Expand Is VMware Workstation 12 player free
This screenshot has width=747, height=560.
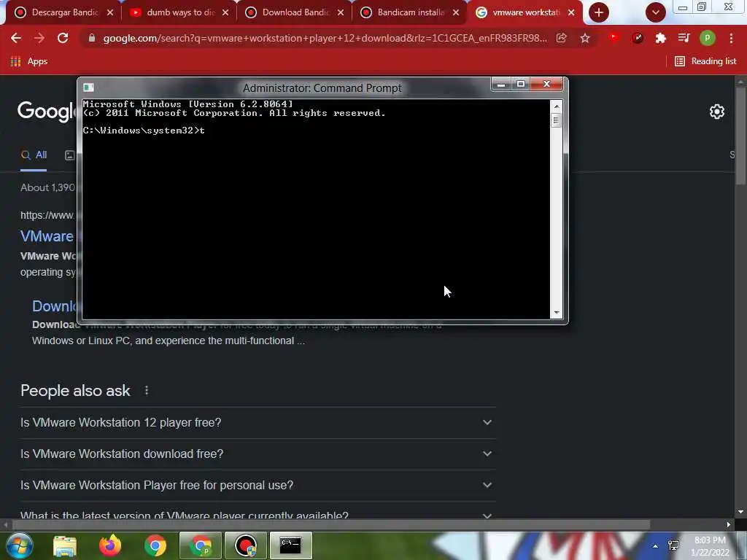(x=258, y=422)
